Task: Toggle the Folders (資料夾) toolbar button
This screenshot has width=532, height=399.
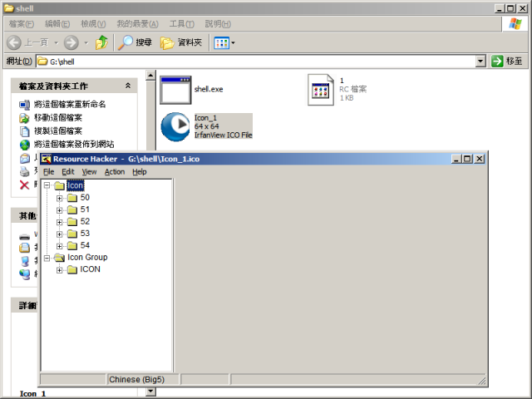Action: pyautogui.click(x=181, y=42)
